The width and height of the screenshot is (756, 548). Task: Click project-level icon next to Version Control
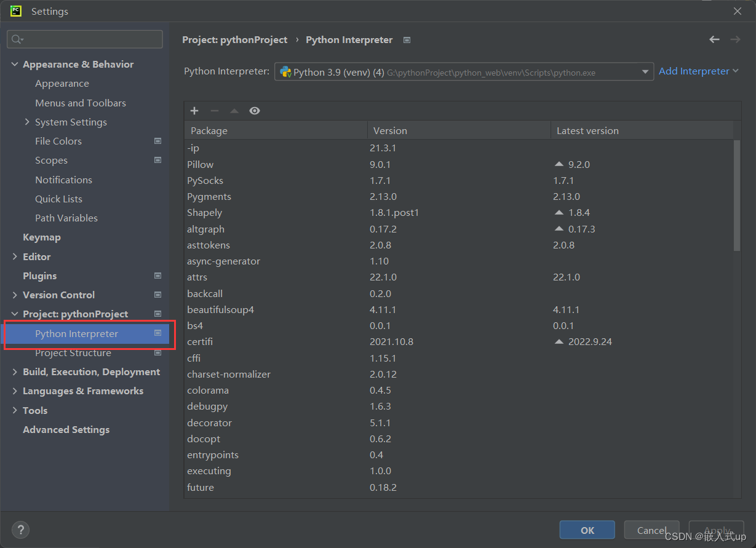(x=157, y=295)
